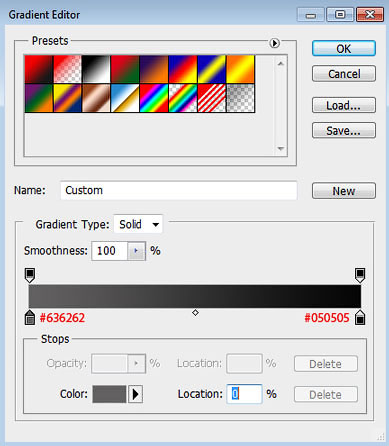Open the stop Color swatch picker

pos(109,394)
